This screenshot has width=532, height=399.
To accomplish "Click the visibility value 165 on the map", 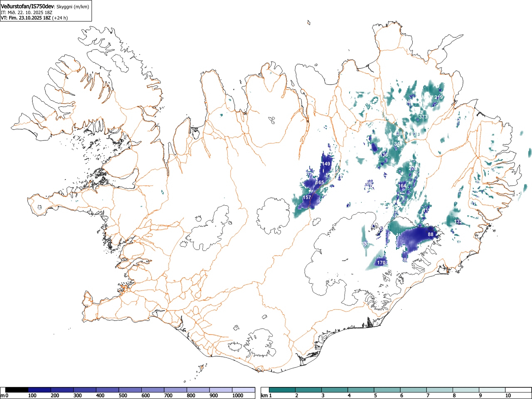I will coord(320,182).
